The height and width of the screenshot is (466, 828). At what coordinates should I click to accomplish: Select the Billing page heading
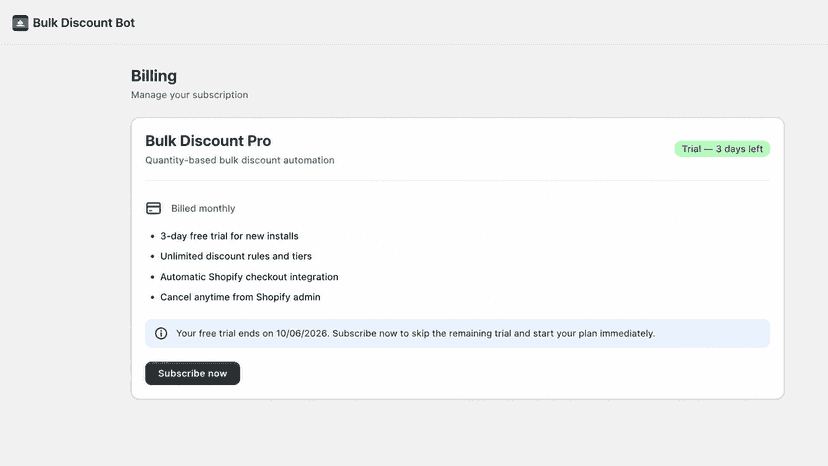[x=154, y=76]
